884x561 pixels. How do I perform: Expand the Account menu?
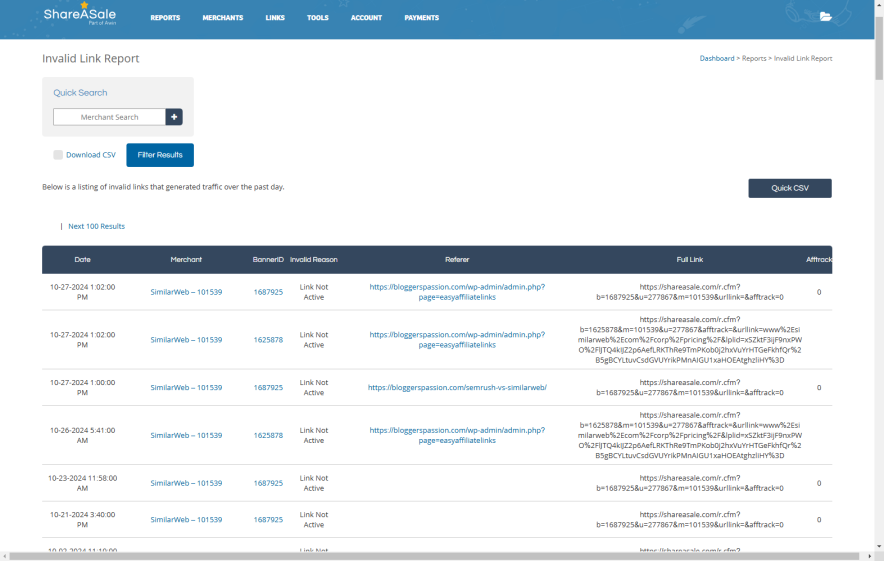coord(366,18)
